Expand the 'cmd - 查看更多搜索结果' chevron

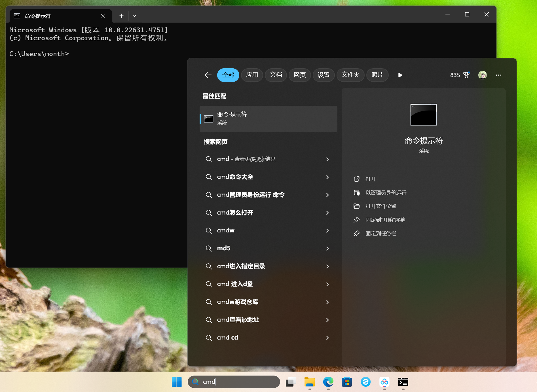coord(327,159)
